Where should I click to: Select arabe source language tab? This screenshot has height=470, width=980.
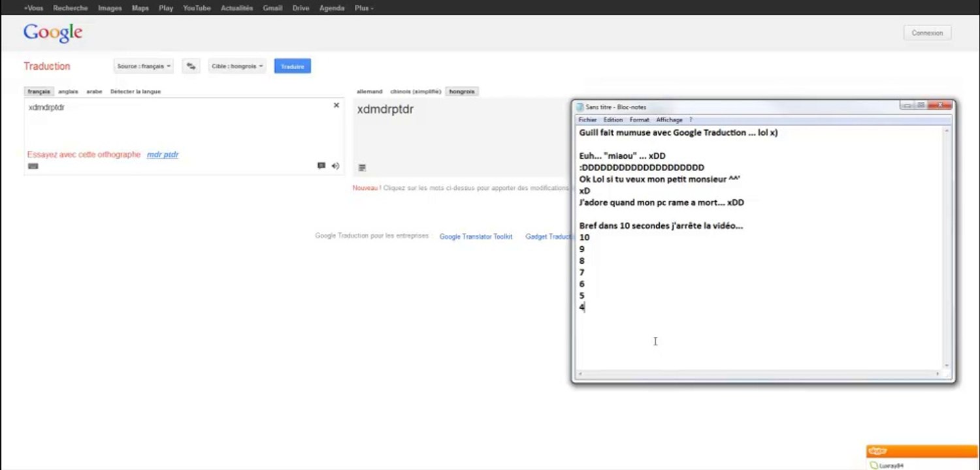pos(94,91)
